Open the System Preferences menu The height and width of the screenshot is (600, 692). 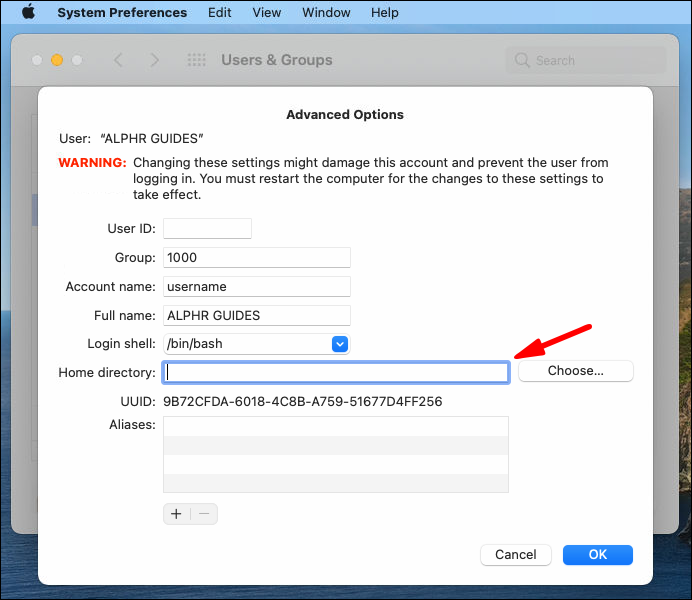[122, 12]
